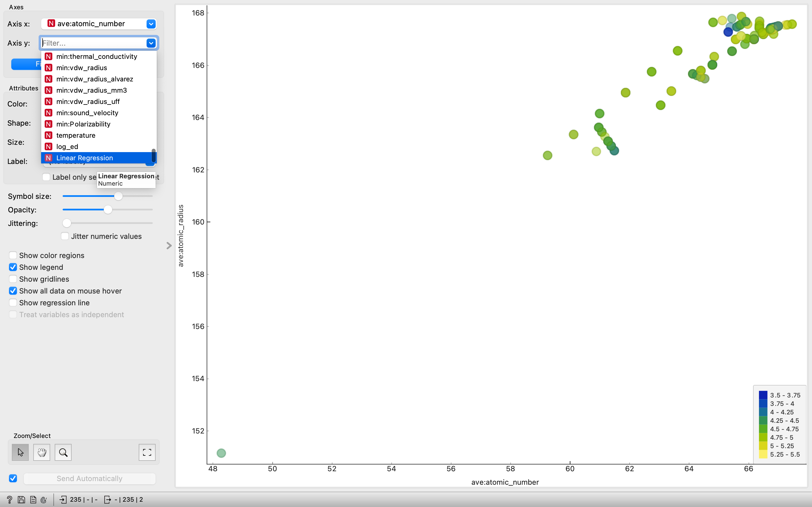The width and height of the screenshot is (812, 507).
Task: Turn off Show all data on mouse hover
Action: pos(13,290)
